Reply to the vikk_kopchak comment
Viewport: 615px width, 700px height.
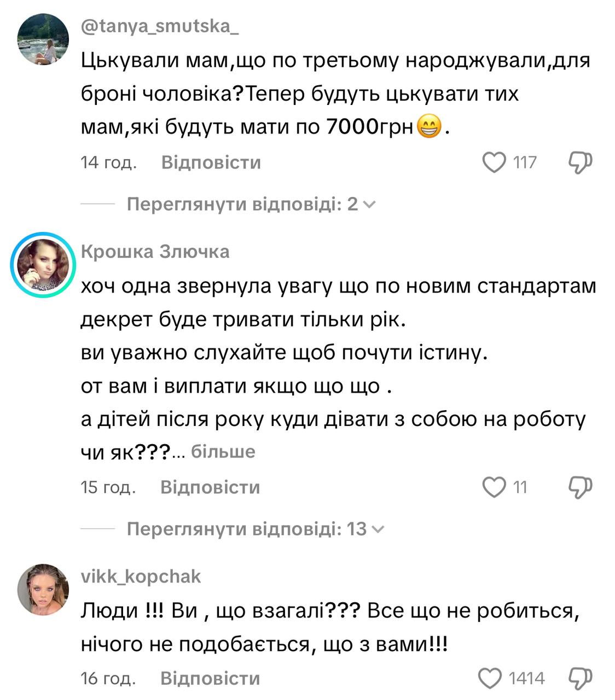click(210, 678)
